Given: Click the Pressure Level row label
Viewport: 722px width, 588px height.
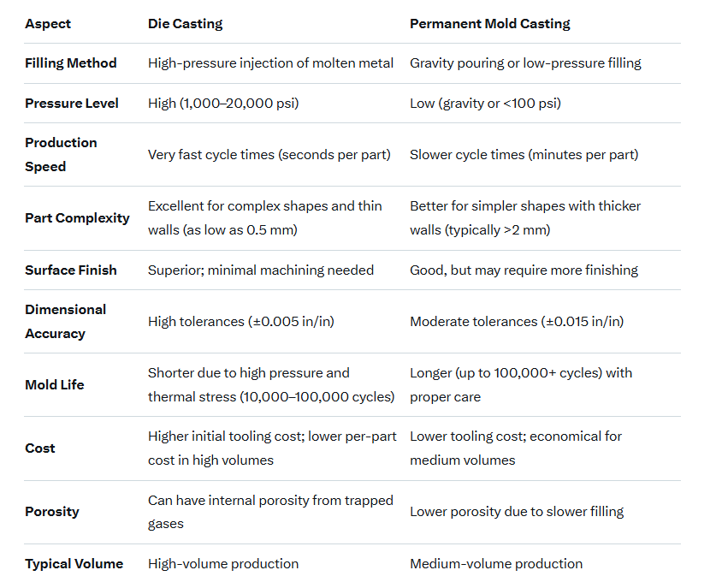Looking at the screenshot, I should click(x=72, y=104).
